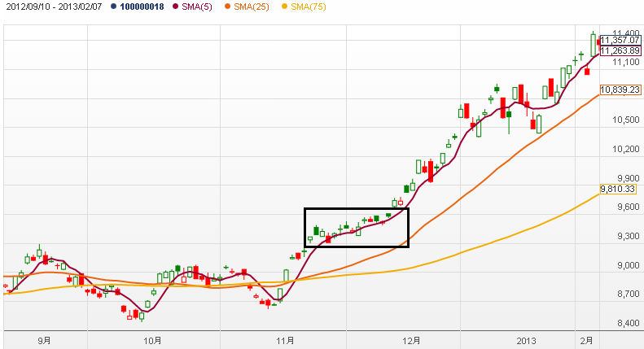Click the 10,200 price axis label
Screen dimensions: 644x349
pos(626,149)
